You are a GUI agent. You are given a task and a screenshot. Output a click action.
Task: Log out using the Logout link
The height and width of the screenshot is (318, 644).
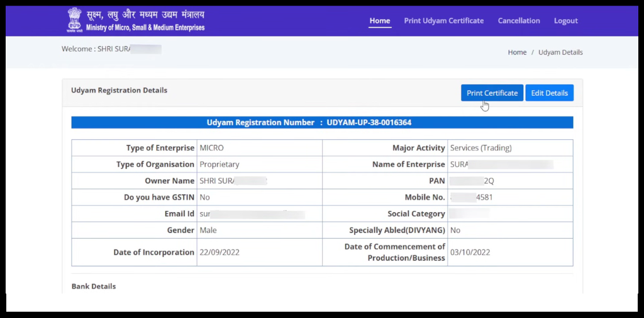(565, 21)
